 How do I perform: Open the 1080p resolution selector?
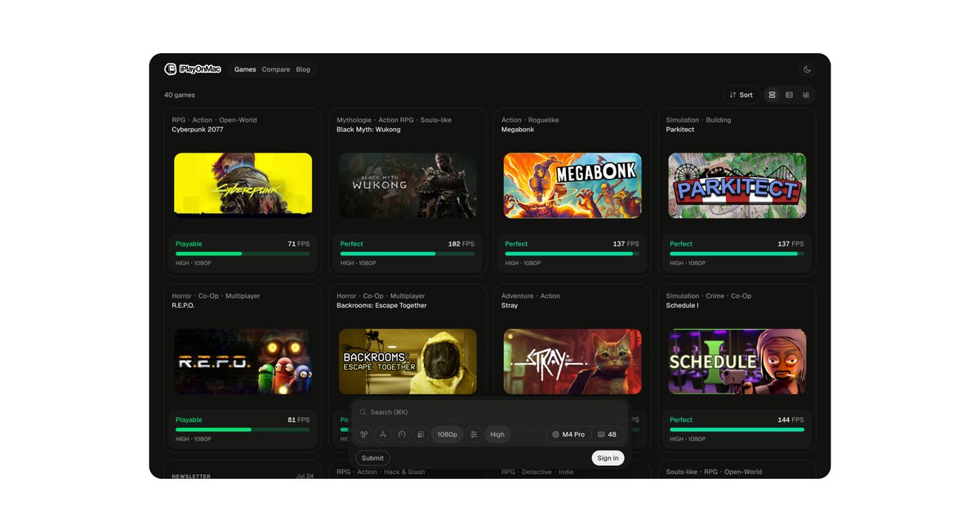click(x=448, y=435)
